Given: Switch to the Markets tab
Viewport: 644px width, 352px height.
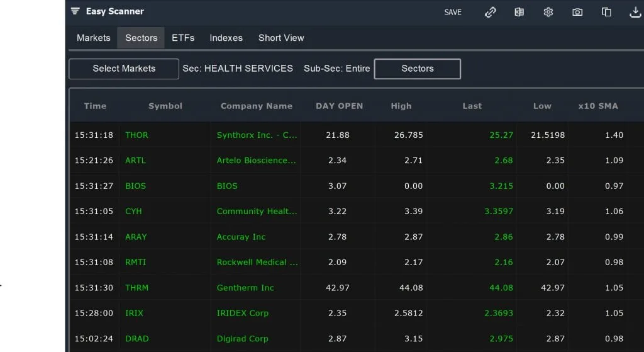Looking at the screenshot, I should (x=94, y=38).
